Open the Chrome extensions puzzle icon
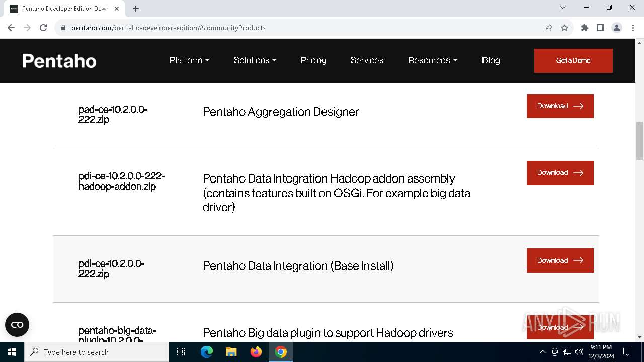 click(585, 28)
